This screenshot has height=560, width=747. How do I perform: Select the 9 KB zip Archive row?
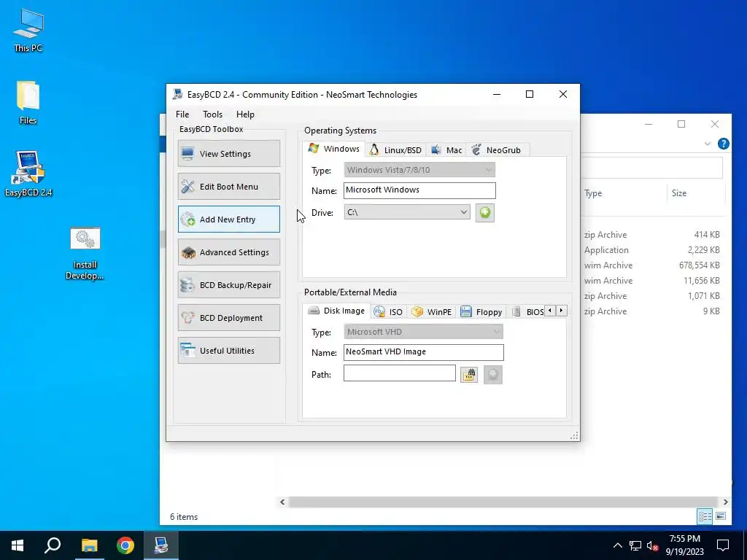654,311
